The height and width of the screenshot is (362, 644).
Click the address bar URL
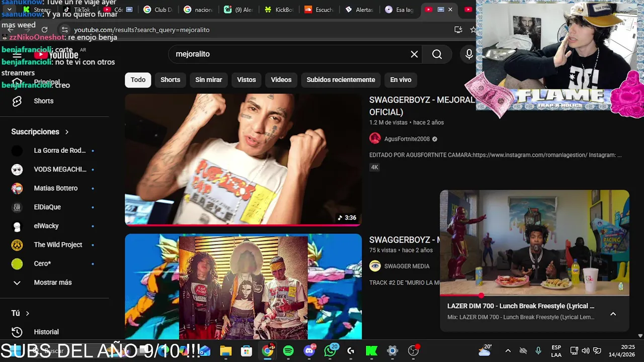pos(142,30)
